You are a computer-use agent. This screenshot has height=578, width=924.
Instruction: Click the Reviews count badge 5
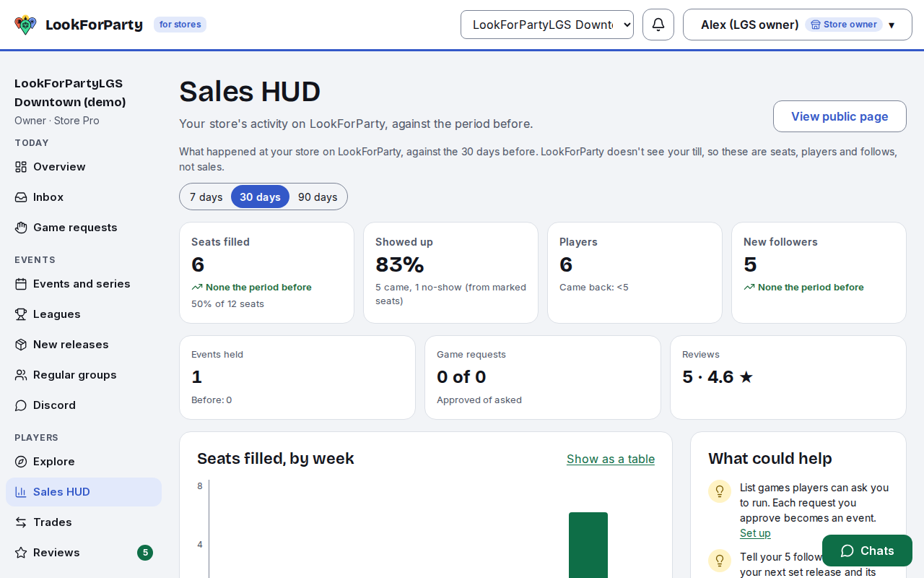145,553
